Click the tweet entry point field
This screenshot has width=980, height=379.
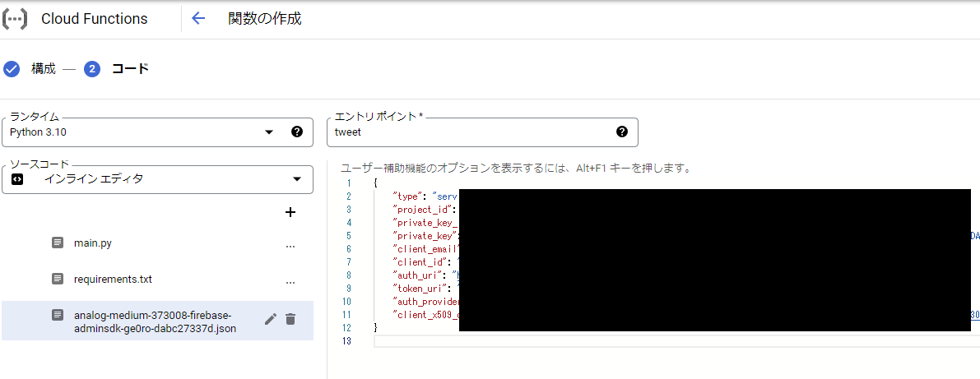482,132
